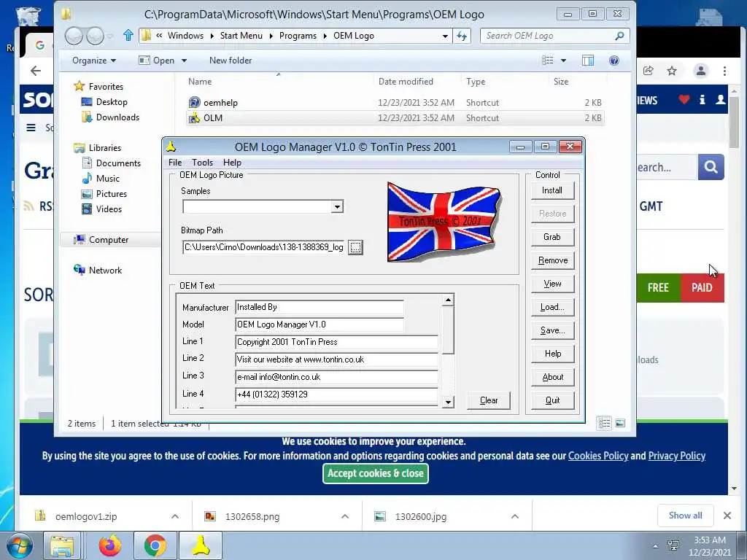
Task: Click the Windows Start button
Action: [19, 545]
